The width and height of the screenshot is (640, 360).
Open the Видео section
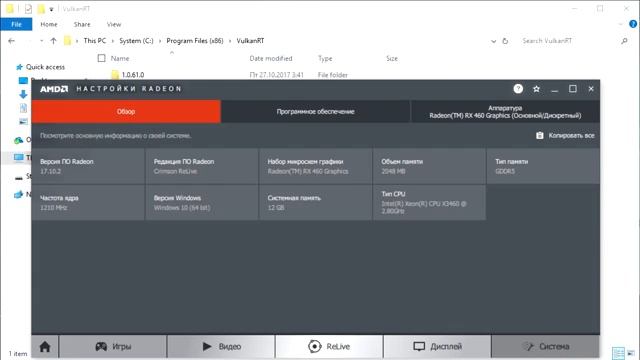221,347
